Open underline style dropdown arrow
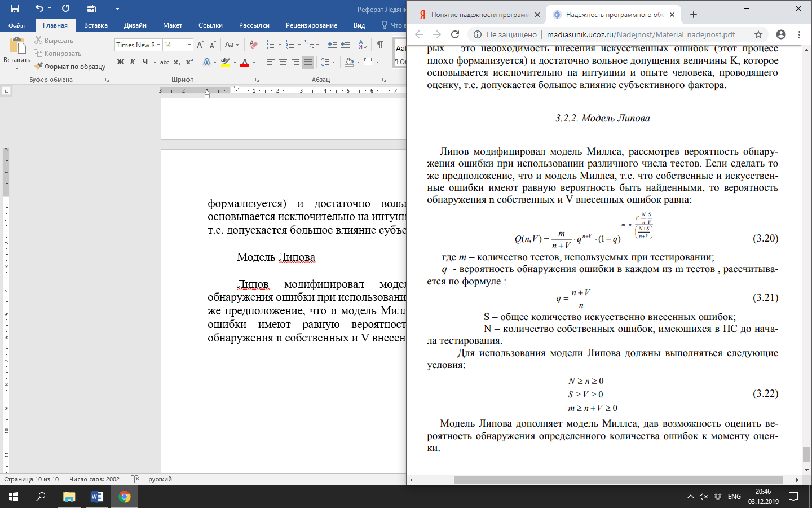Screen dimensions: 812x508 [x=155, y=62]
